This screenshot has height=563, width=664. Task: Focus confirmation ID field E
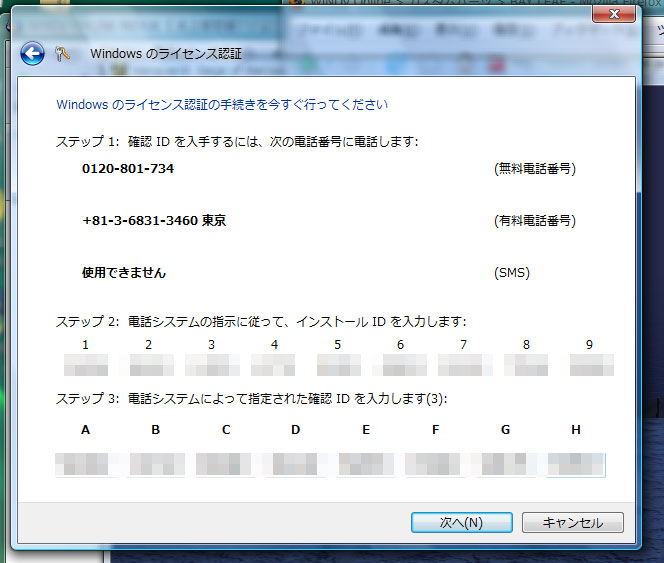pyautogui.click(x=365, y=465)
